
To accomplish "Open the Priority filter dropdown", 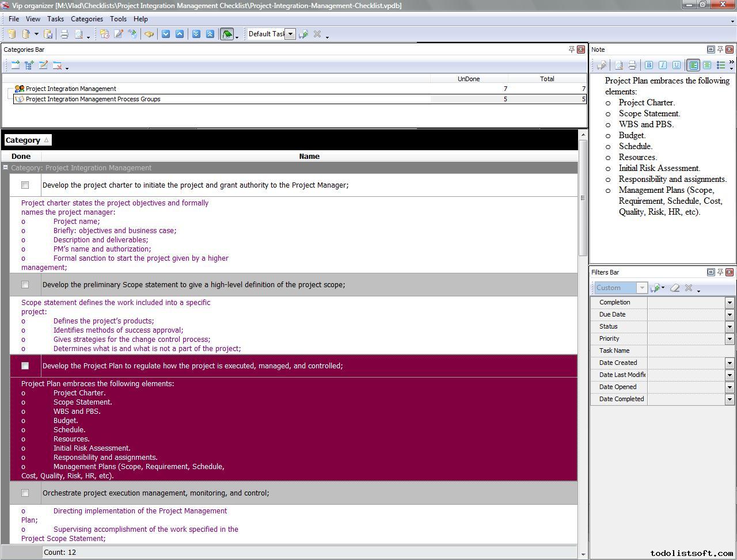I will pos(730,339).
